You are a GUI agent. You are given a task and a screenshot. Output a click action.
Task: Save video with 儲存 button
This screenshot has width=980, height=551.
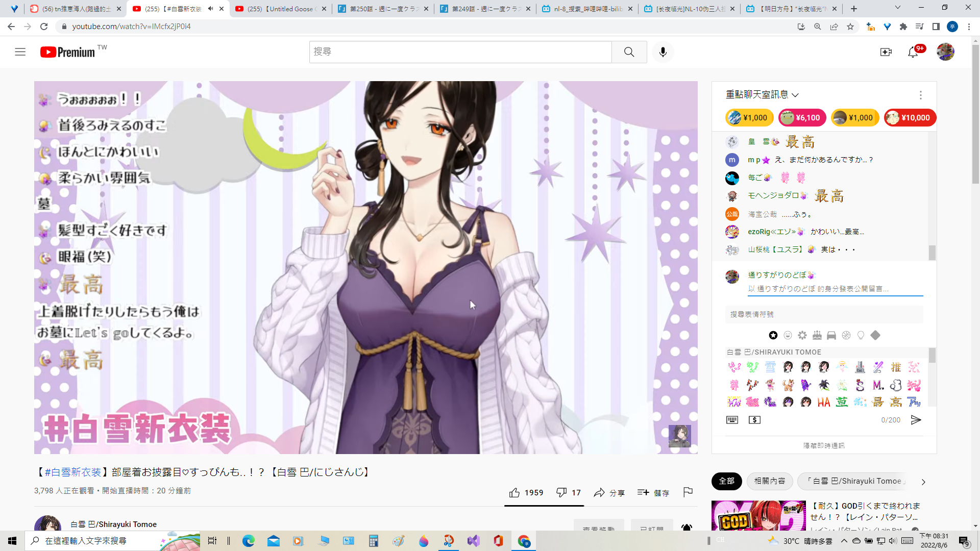point(653,493)
